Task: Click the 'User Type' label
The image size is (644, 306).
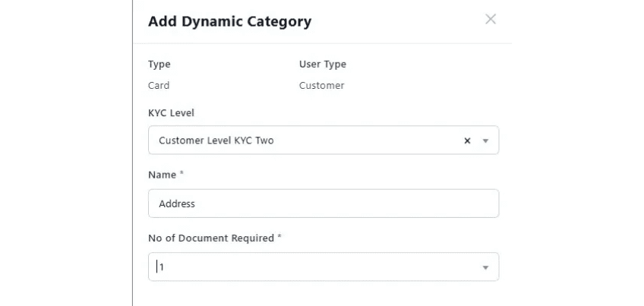Action: 323,64
